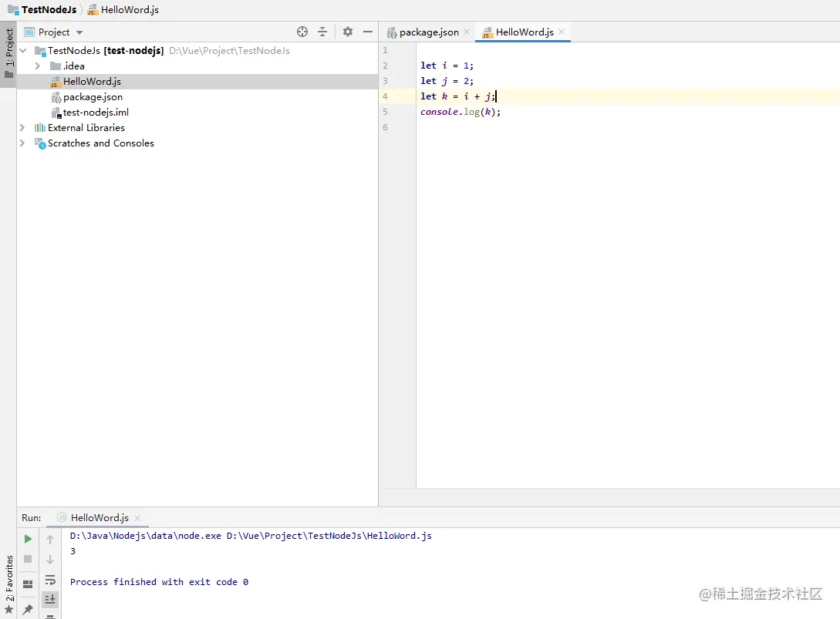Screen dimensions: 840x619
Task: Collapse the TestNodeJs root folder
Action: (x=23, y=50)
